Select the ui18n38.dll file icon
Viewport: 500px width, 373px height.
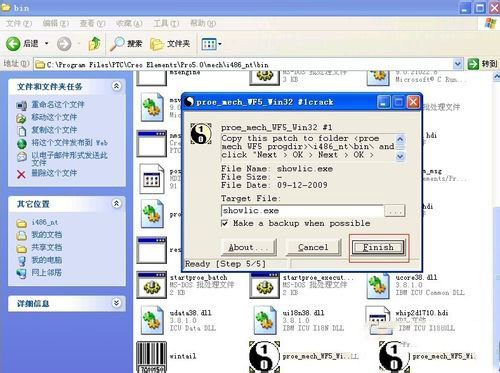click(x=265, y=321)
